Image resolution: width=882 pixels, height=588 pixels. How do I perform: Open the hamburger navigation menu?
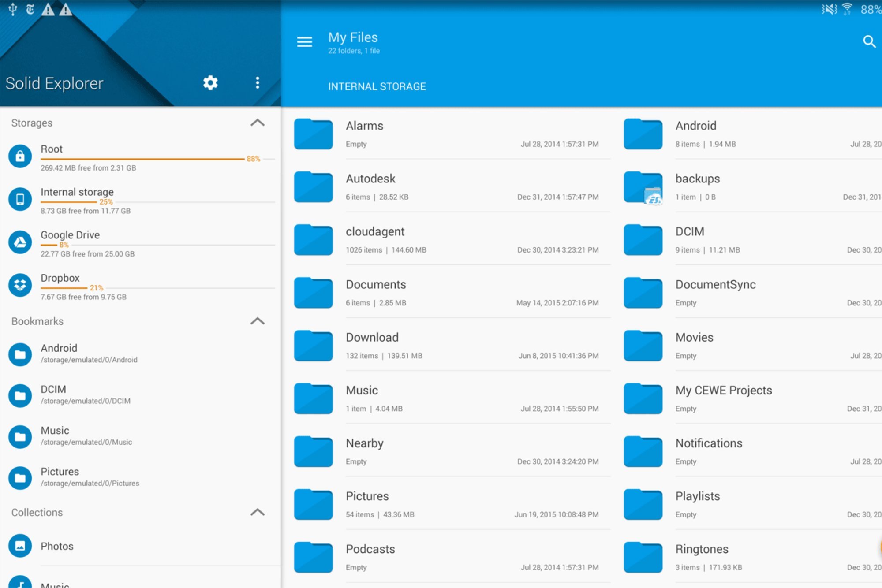[304, 42]
